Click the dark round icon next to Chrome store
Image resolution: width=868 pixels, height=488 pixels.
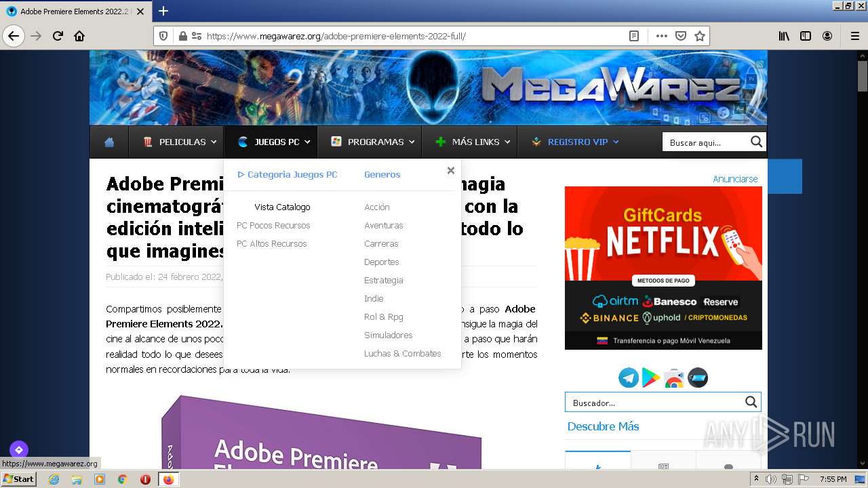(x=698, y=378)
